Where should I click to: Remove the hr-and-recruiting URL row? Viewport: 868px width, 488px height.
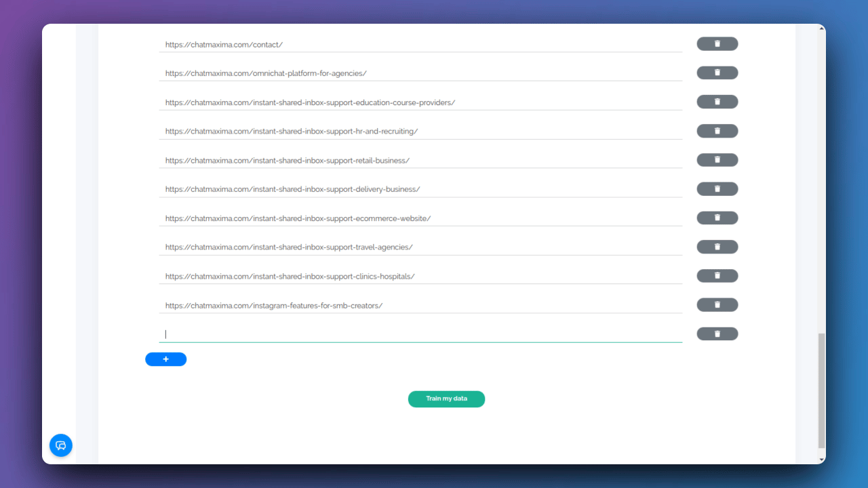pos(717,131)
